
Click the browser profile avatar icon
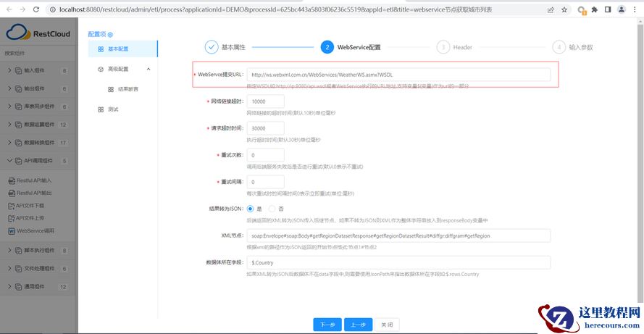(x=622, y=9)
